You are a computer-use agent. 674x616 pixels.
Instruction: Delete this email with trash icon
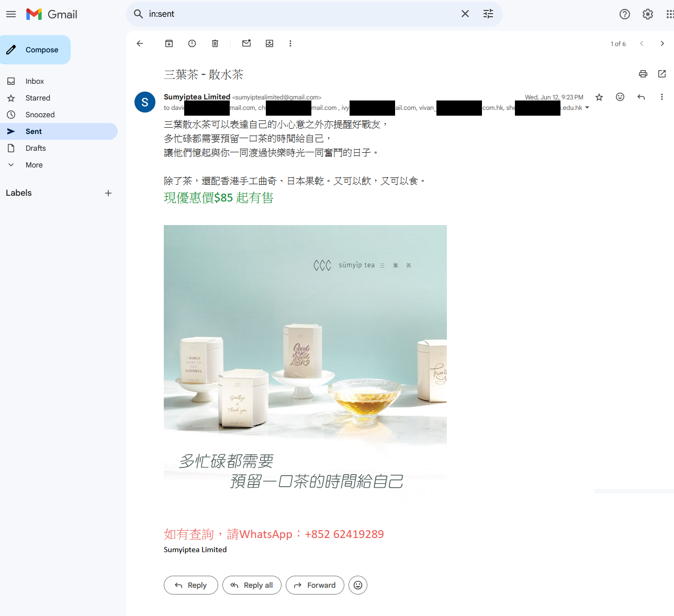click(x=215, y=43)
